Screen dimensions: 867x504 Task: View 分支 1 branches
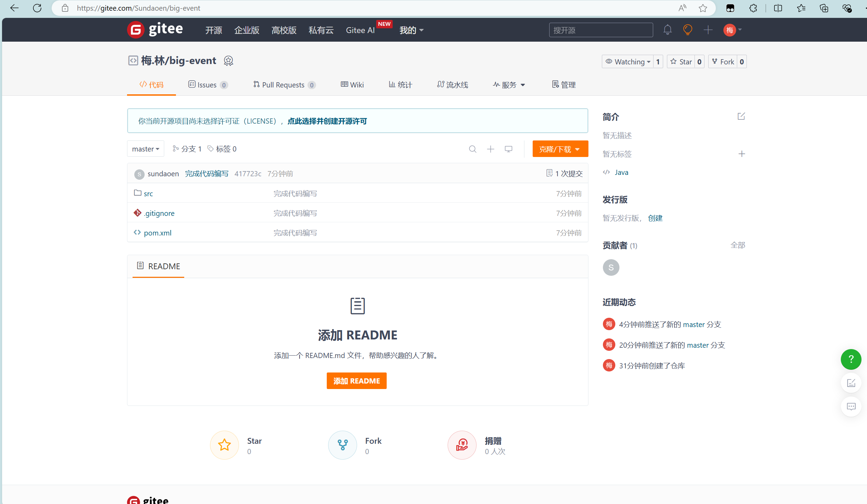click(x=187, y=149)
